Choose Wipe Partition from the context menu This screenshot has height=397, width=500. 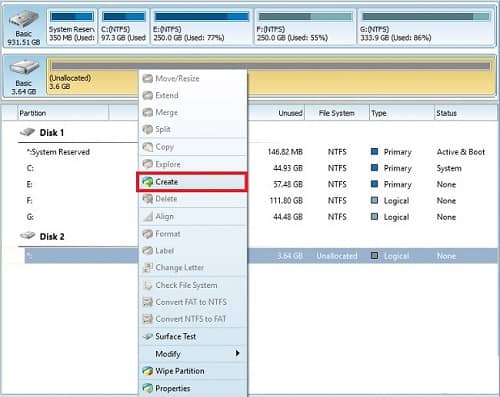(x=193, y=371)
